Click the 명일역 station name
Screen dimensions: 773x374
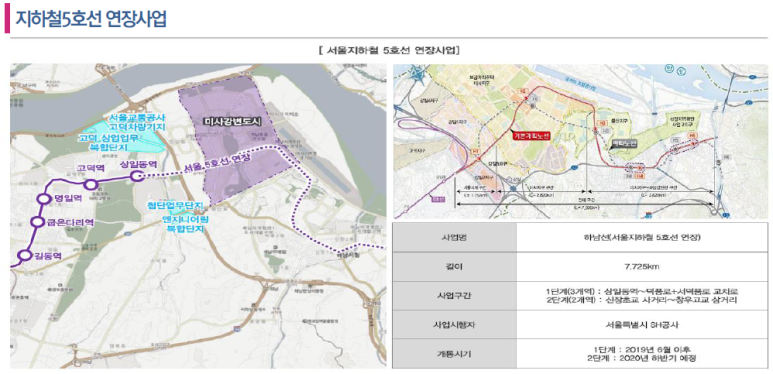[x=67, y=198]
